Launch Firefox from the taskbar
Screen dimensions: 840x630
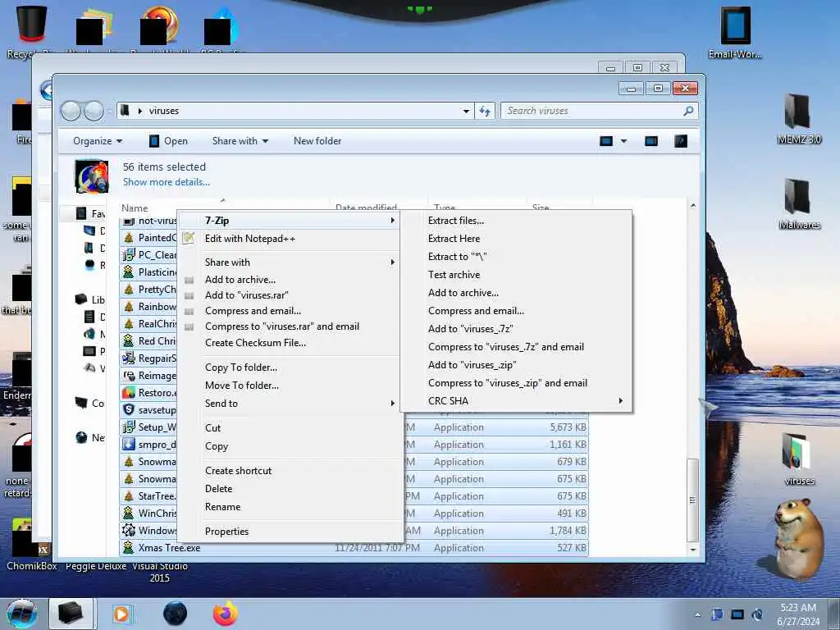(226, 614)
